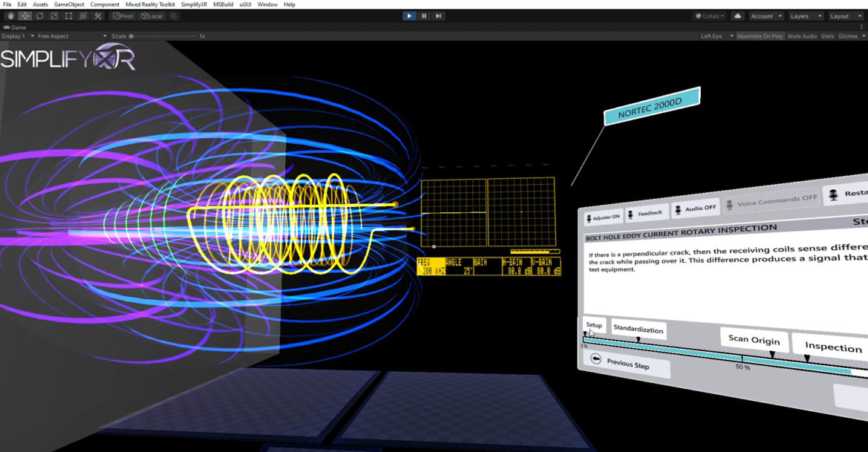Click the microphone icon beside Restart
Viewport: 868px width, 452px height.
point(834,194)
